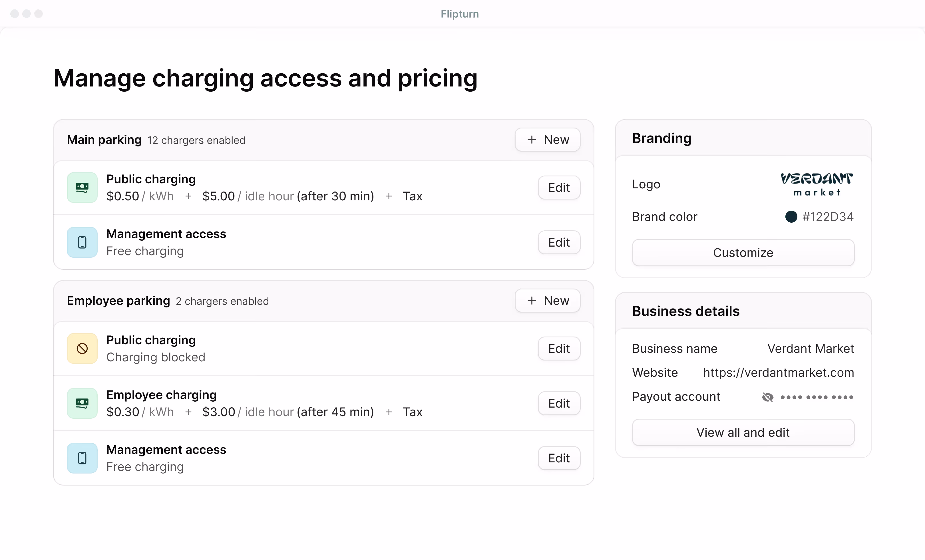This screenshot has height=560, width=925.
Task: Edit Management access in Employee parking
Action: [559, 458]
